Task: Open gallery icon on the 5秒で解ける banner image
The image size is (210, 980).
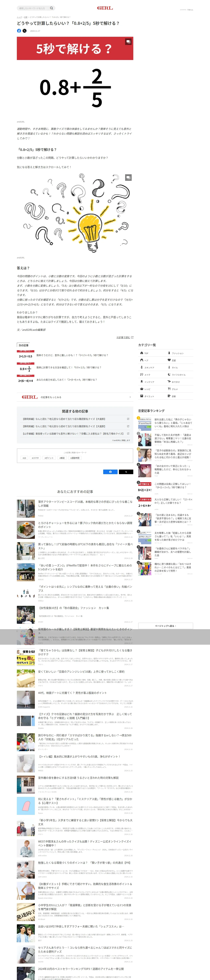Action: click(x=128, y=41)
